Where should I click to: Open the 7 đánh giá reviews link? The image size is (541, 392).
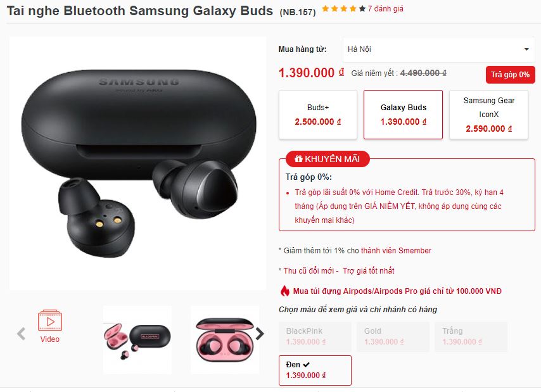385,9
